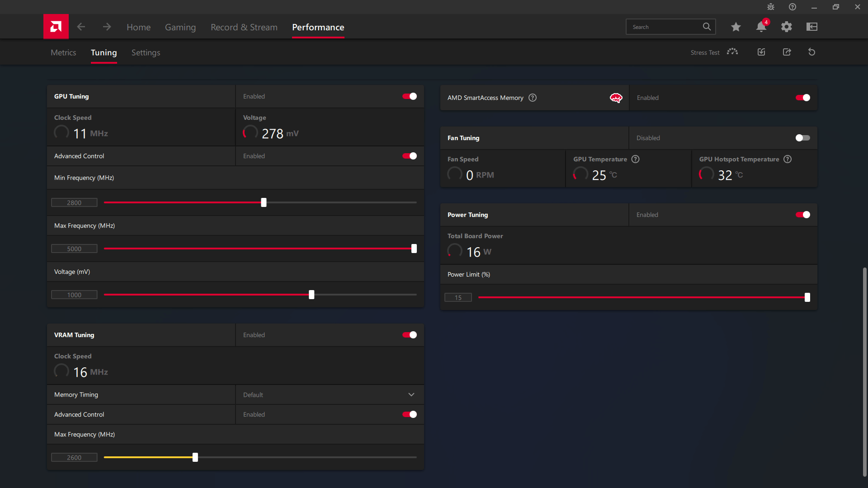Click the GPU Max Frequency slider handle
The width and height of the screenshot is (868, 488).
(414, 249)
